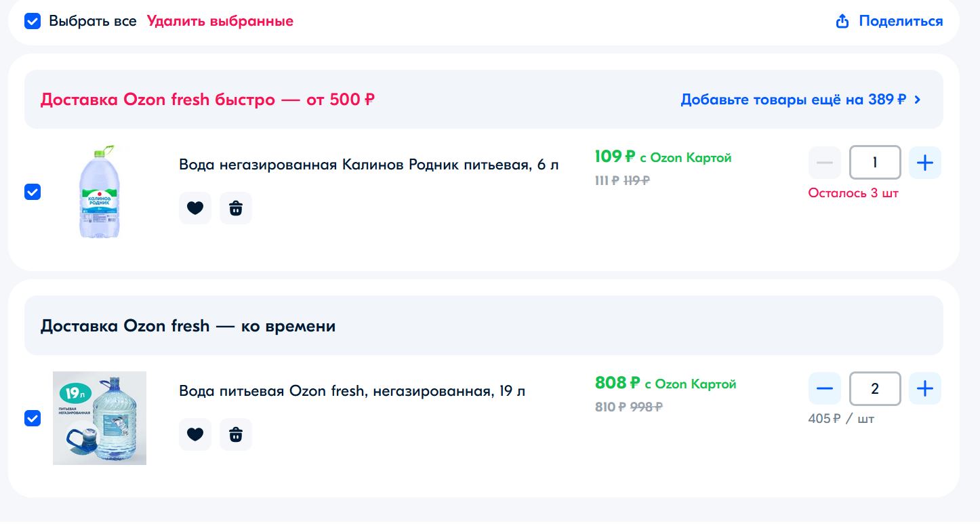This screenshot has width=980, height=528.
Task: Click Удалить выбранные link
Action: [x=220, y=21]
